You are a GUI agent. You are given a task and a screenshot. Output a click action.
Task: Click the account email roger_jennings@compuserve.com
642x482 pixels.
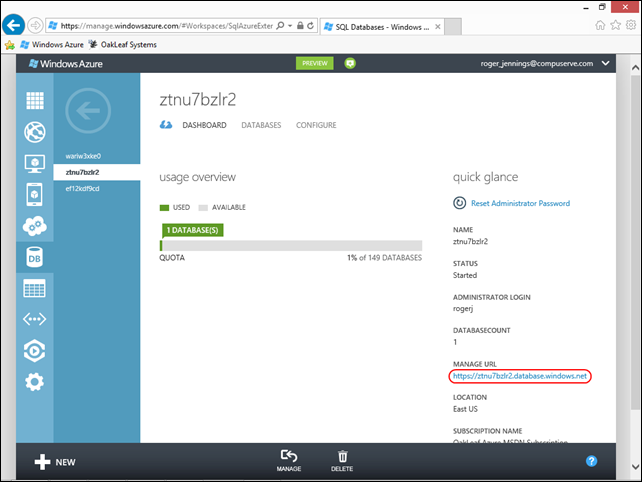pyautogui.click(x=537, y=63)
